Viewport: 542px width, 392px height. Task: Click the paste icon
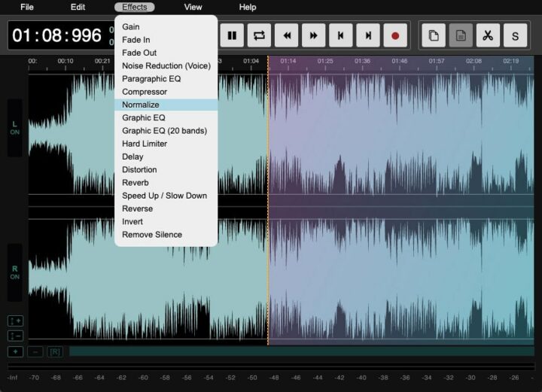tap(461, 35)
